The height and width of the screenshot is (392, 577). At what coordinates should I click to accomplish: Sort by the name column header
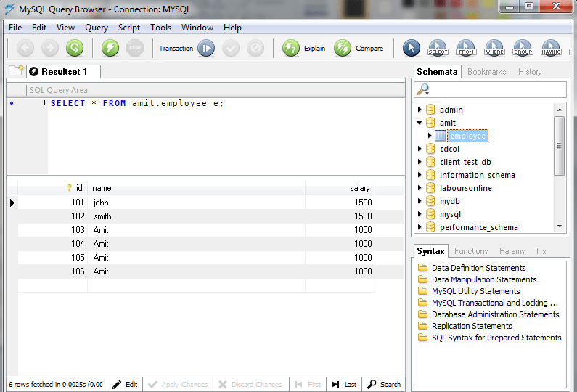[196, 188]
